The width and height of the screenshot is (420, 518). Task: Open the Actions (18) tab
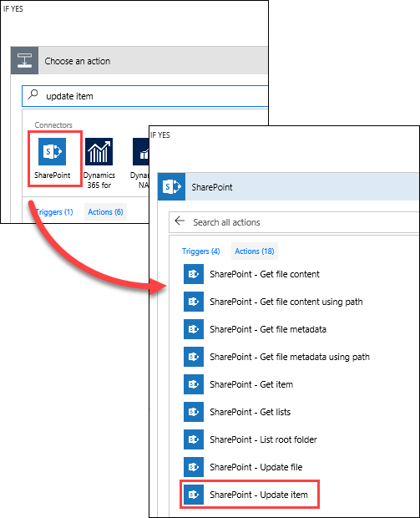[x=255, y=251]
